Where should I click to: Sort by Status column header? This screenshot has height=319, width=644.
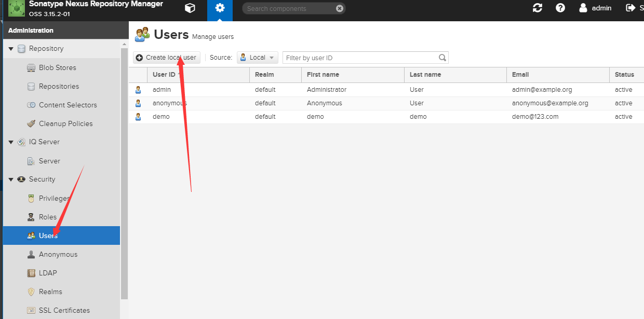626,75
